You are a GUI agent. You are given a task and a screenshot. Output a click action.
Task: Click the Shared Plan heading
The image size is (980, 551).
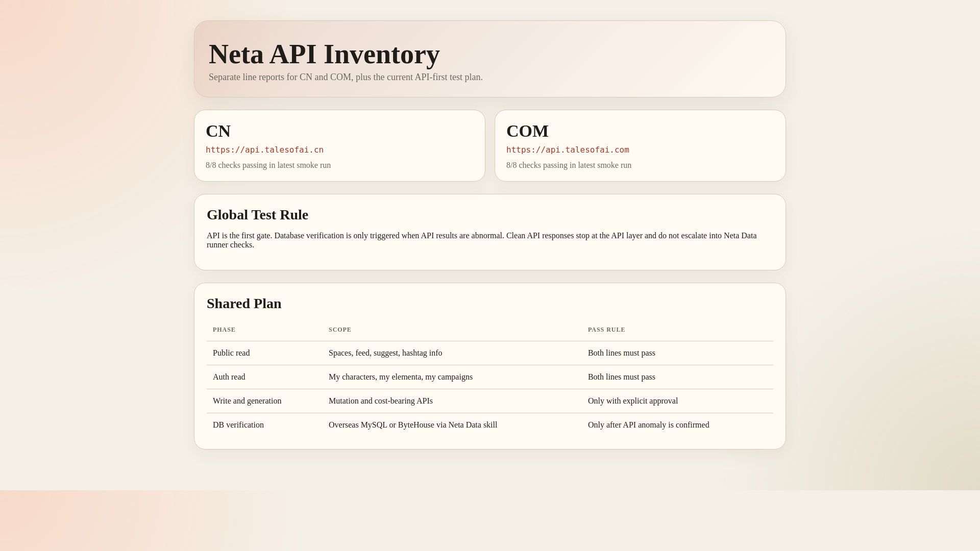point(244,304)
